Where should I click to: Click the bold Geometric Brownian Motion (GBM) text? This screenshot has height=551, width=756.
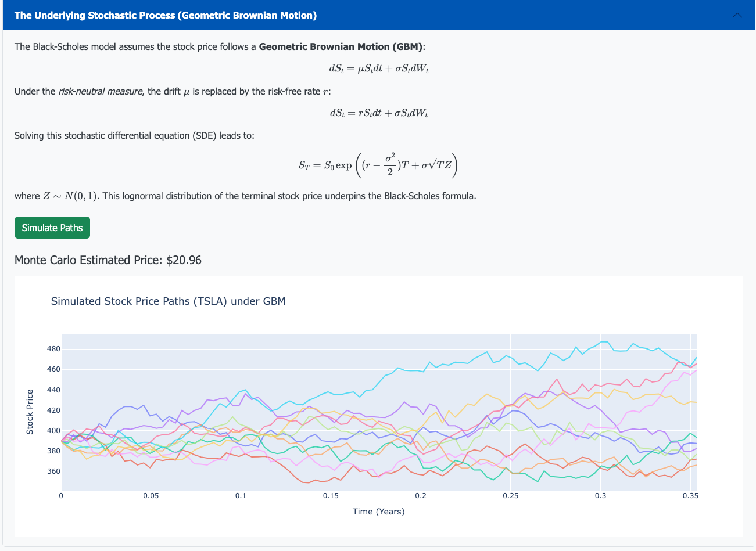[342, 46]
